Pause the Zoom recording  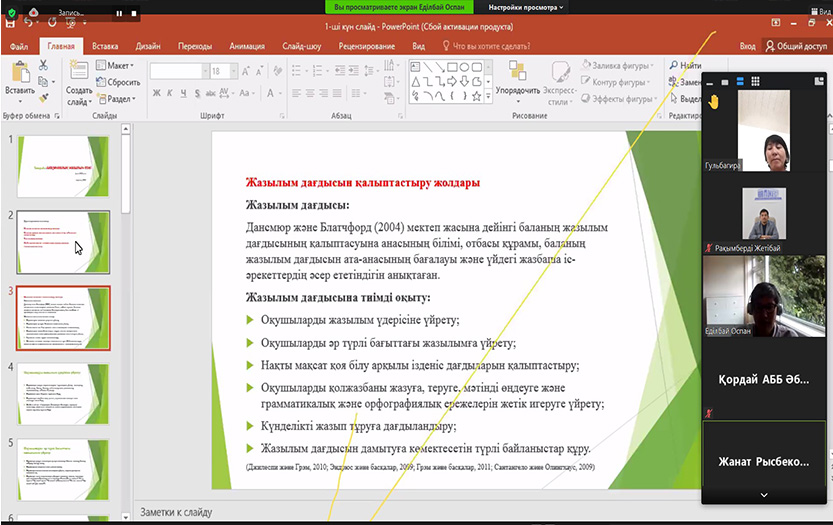click(x=118, y=14)
